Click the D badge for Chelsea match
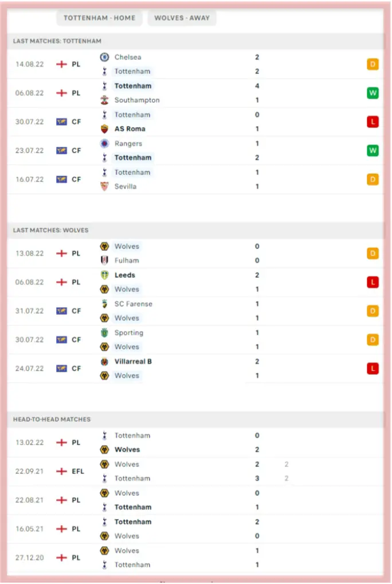This screenshot has height=584, width=392. tap(373, 64)
